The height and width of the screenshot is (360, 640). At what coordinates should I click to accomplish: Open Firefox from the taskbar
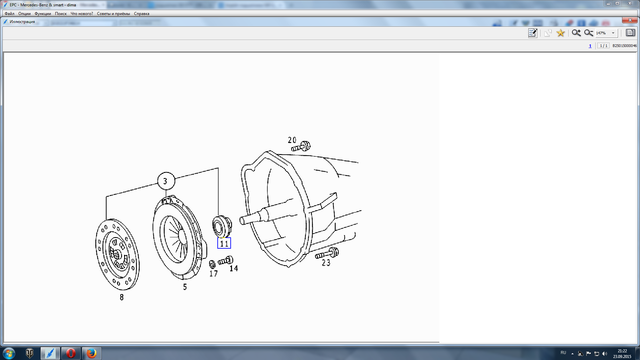pyautogui.click(x=91, y=353)
